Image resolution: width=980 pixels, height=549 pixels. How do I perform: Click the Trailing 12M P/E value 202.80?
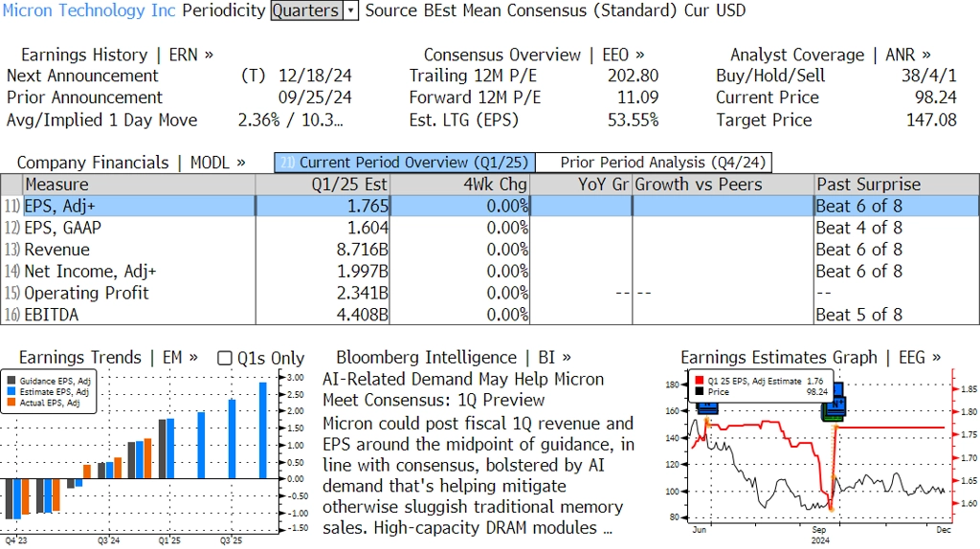634,76
